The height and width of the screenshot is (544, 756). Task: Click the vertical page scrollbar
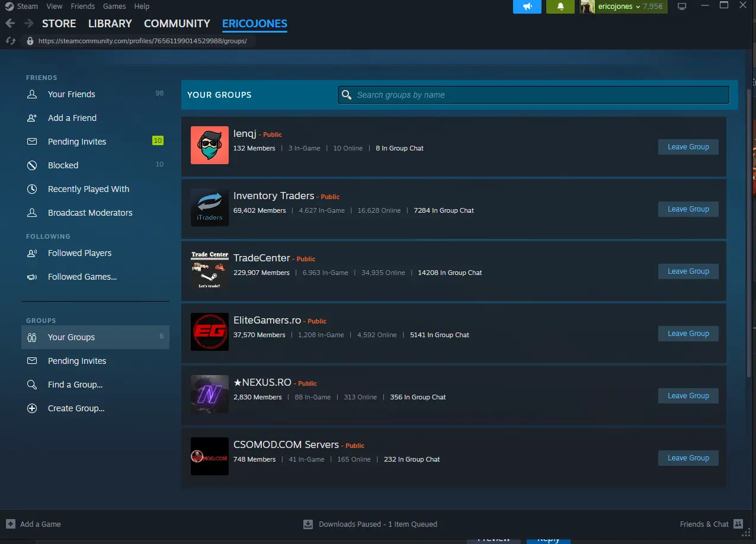pyautogui.click(x=748, y=232)
